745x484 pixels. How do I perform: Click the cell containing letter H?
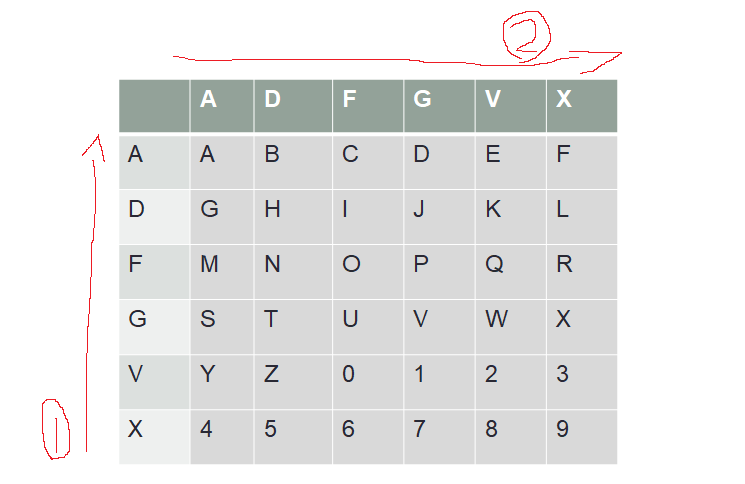pos(293,217)
